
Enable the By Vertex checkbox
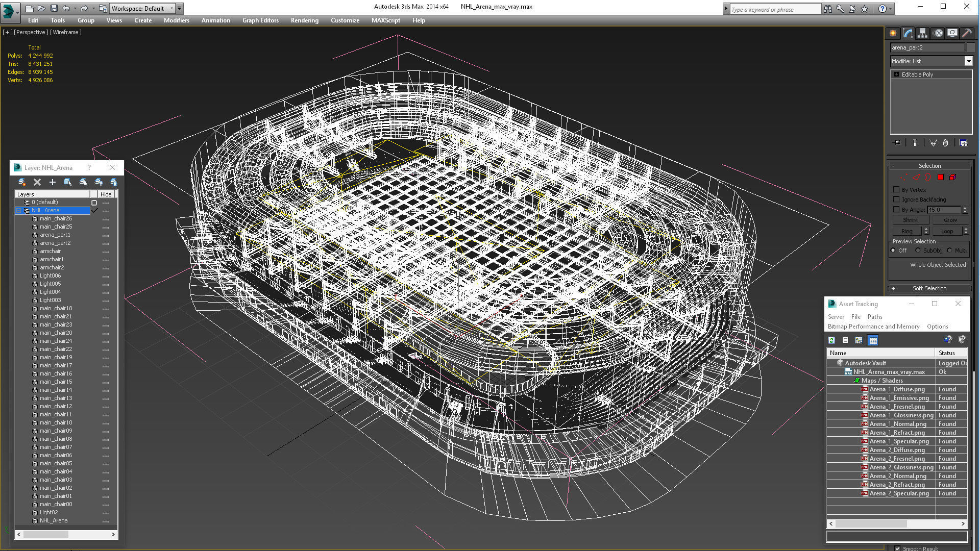[x=896, y=190]
